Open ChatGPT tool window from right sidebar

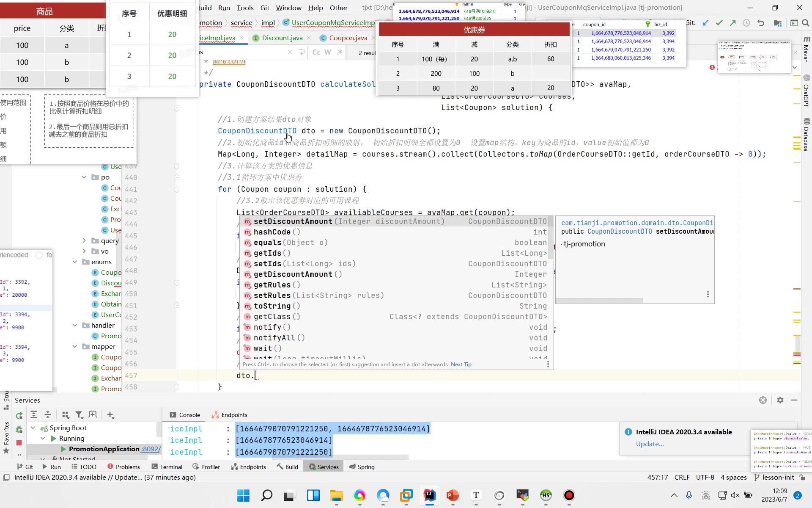pyautogui.click(x=807, y=91)
